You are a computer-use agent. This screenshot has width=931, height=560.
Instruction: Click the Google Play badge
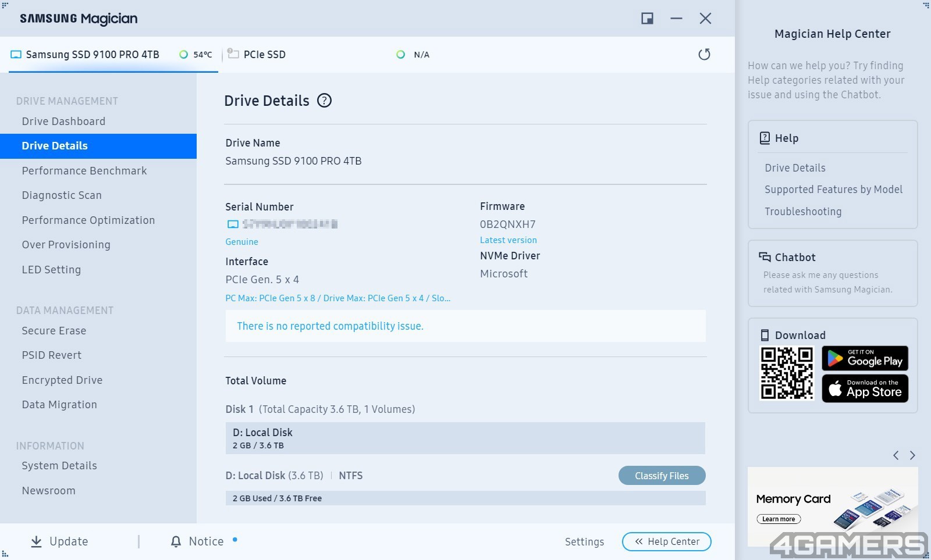[x=865, y=358]
